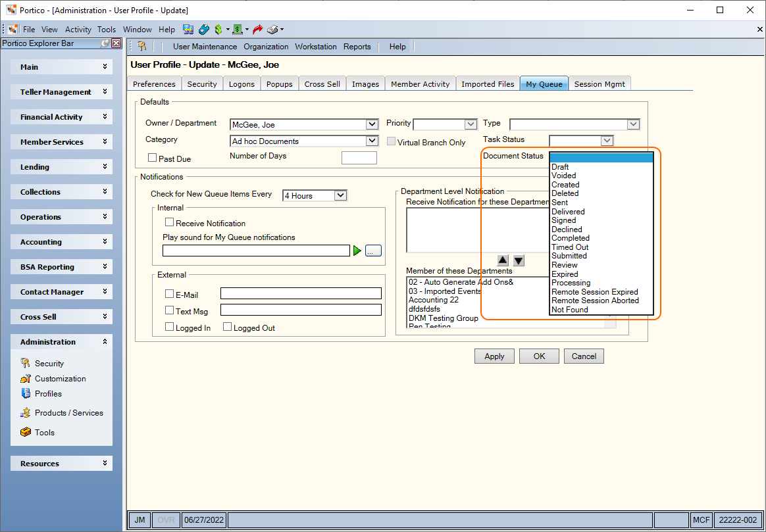This screenshot has height=532, width=766.
Task: Open the Reports menu
Action: (357, 47)
